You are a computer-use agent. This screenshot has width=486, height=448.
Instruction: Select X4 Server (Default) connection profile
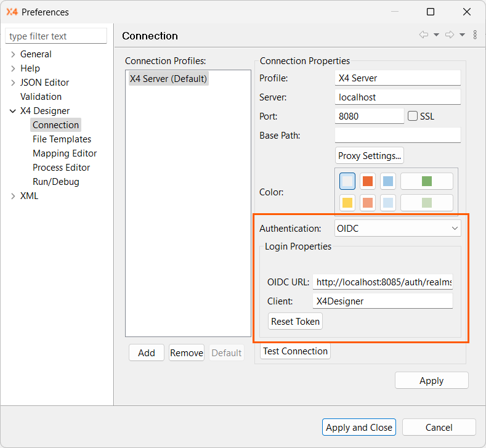(168, 79)
